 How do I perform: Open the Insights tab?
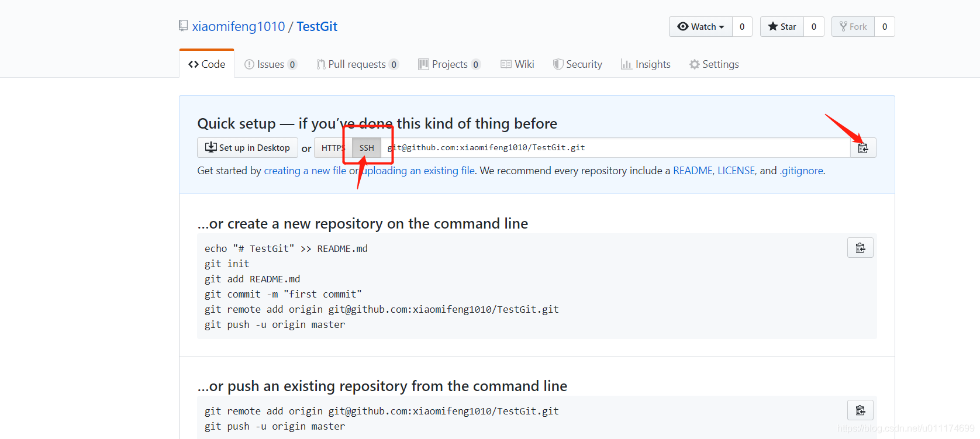(646, 64)
